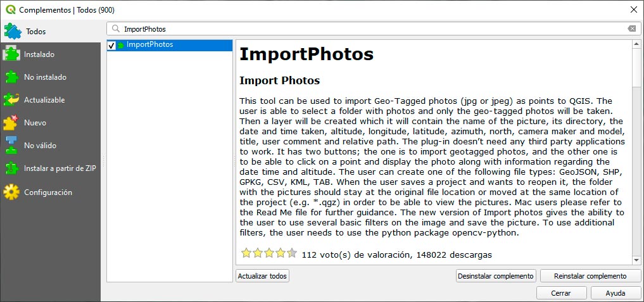The image size is (644, 302).
Task: Click Actualizar todos button
Action: 262,276
